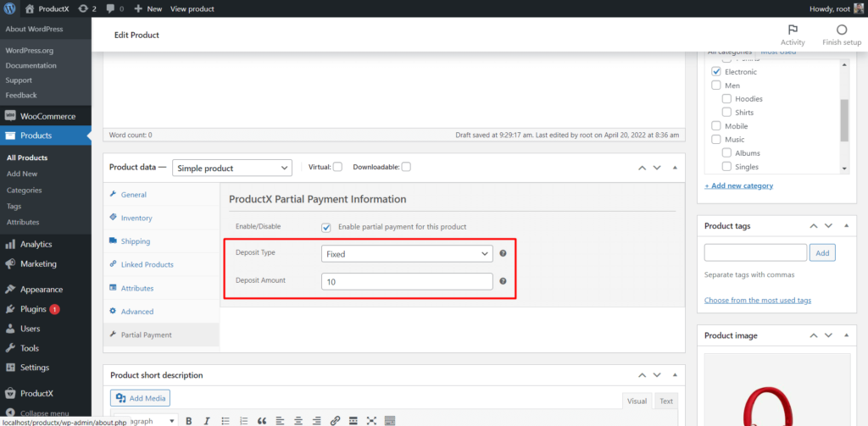868x426 pixels.
Task: Check the Shirts category
Action: pos(726,113)
